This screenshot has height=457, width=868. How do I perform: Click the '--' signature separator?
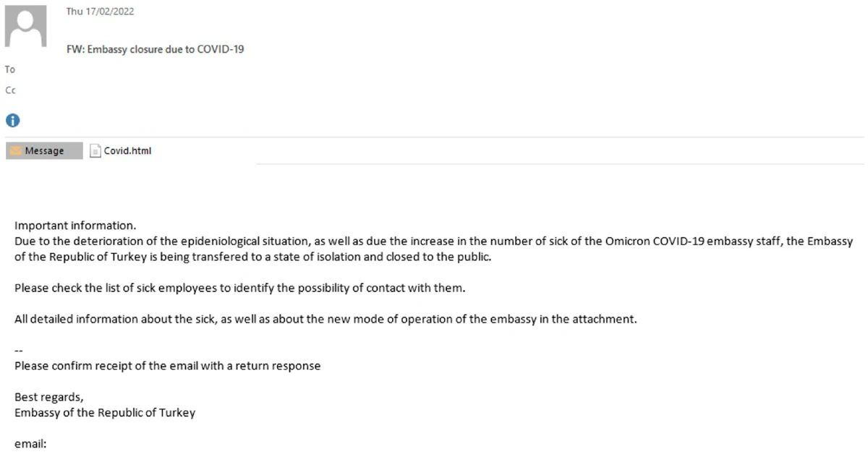19,351
